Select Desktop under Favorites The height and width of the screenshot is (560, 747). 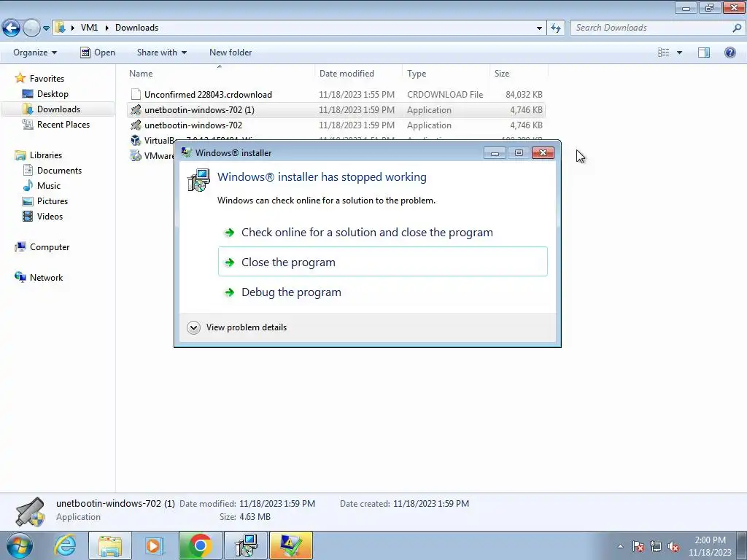(53, 94)
